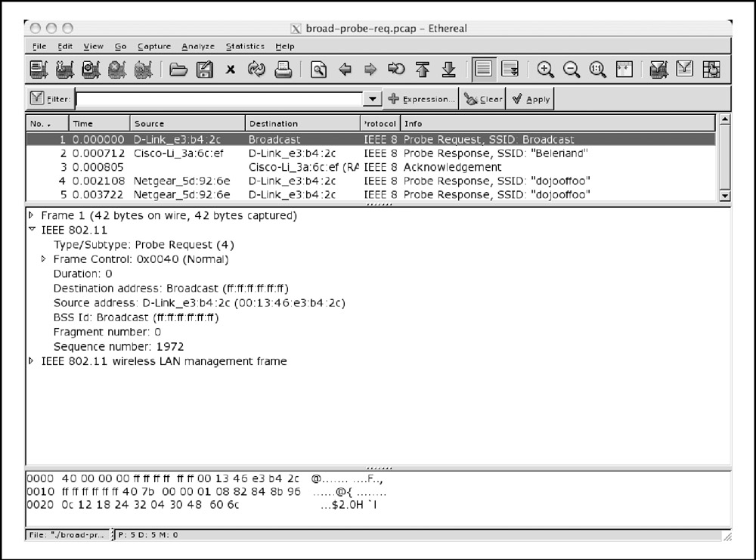Expand the Frame Control 0x0040 field
Viewport: 756px width, 560px height.
click(x=44, y=259)
